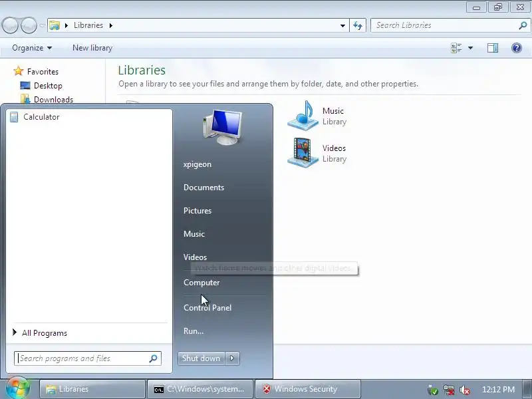Click the Shut down button
Image resolution: width=532 pixels, height=399 pixels.
[201, 358]
